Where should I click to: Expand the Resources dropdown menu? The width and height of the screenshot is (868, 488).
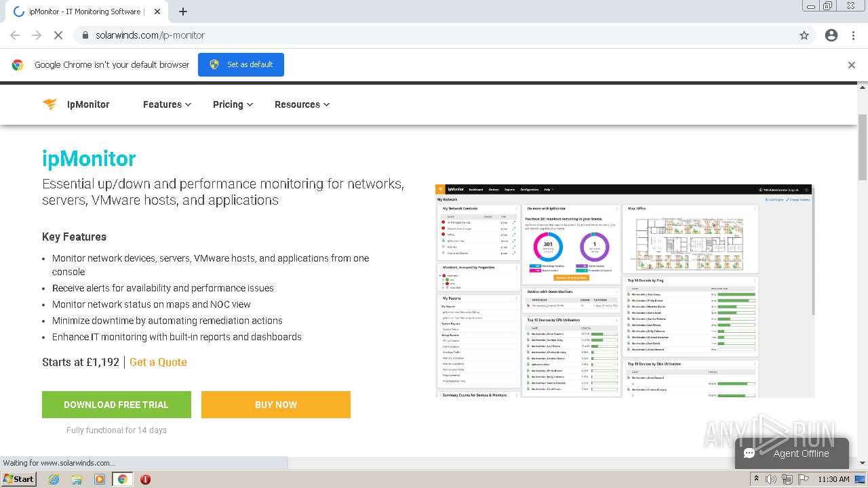click(302, 104)
